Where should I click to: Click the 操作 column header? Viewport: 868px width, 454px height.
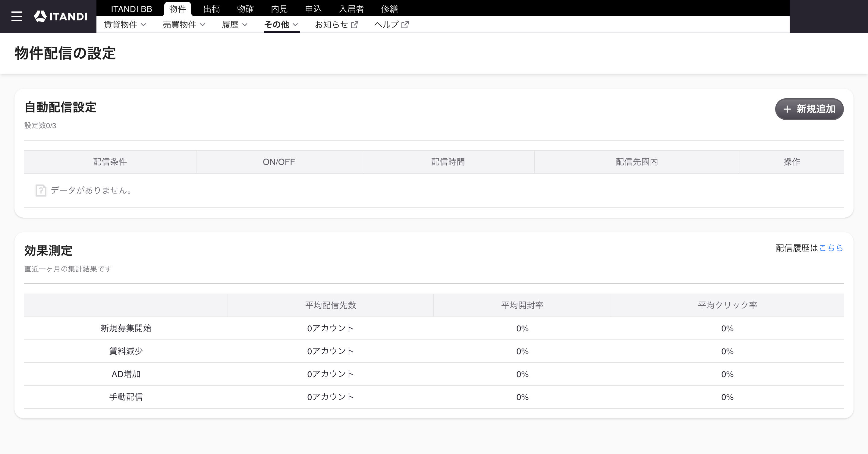[x=792, y=162]
